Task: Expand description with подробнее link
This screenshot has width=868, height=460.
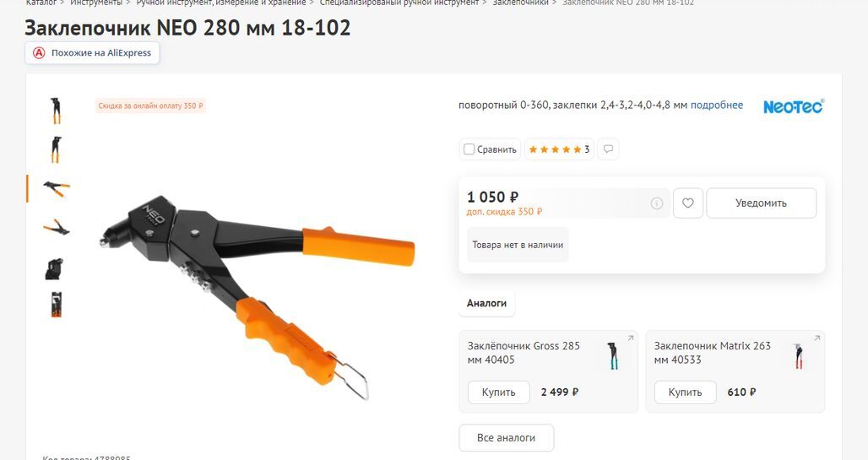Action: tap(716, 106)
